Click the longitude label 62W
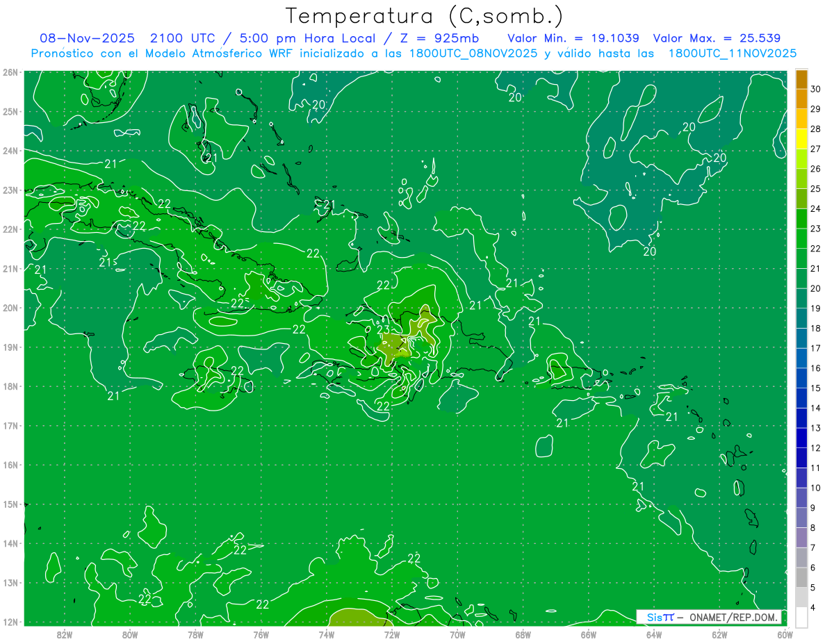This screenshot has height=644, width=834. (720, 634)
